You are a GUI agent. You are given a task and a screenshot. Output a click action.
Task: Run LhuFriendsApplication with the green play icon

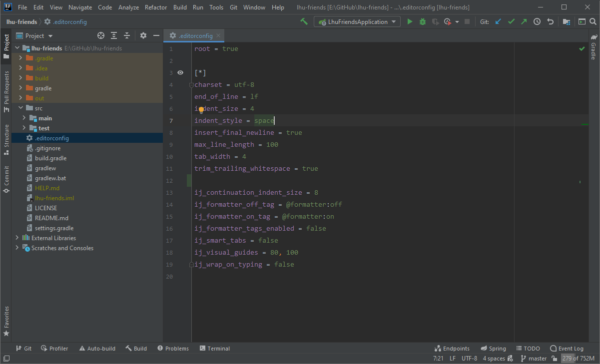click(x=410, y=22)
